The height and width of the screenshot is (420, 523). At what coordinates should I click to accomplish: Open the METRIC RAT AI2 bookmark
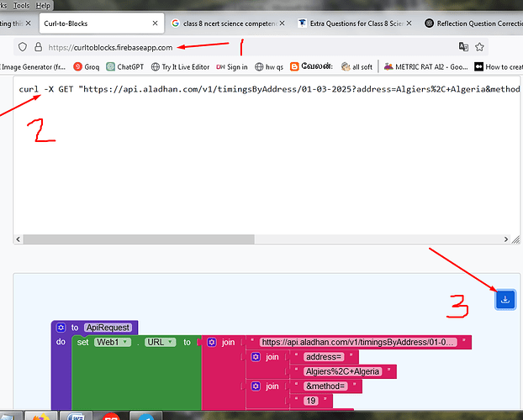coord(426,67)
